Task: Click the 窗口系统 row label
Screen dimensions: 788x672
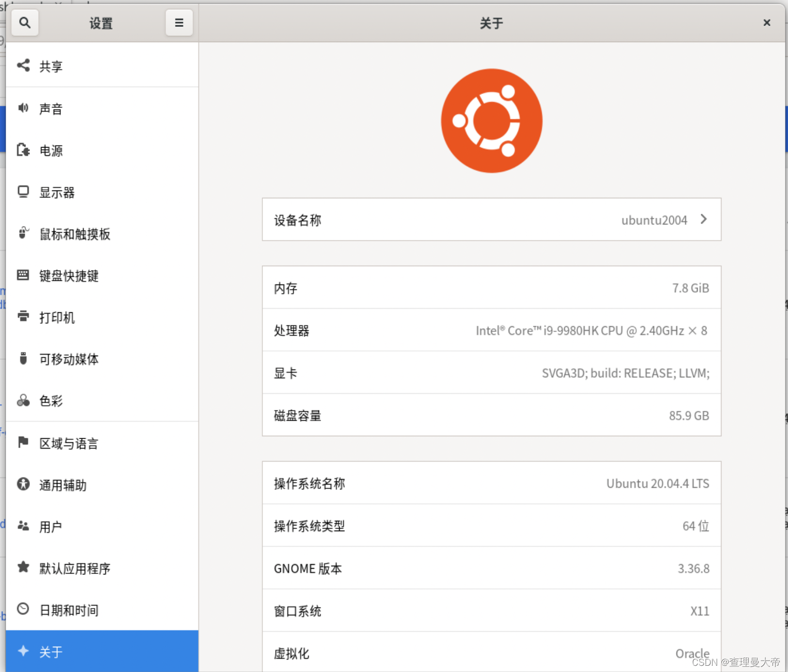Action: 297,611
